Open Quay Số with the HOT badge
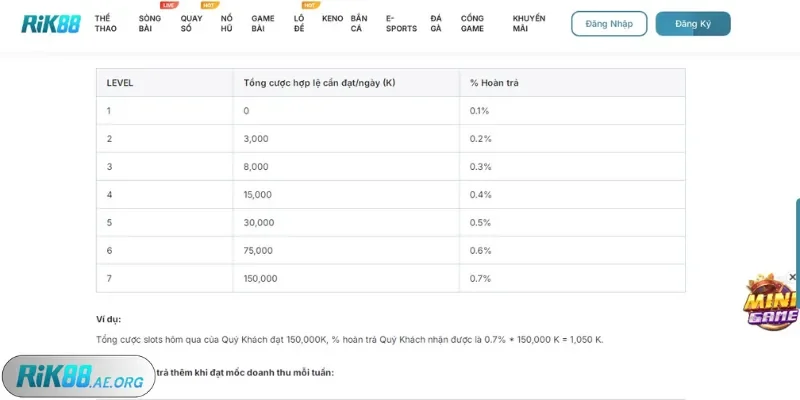 click(191, 24)
